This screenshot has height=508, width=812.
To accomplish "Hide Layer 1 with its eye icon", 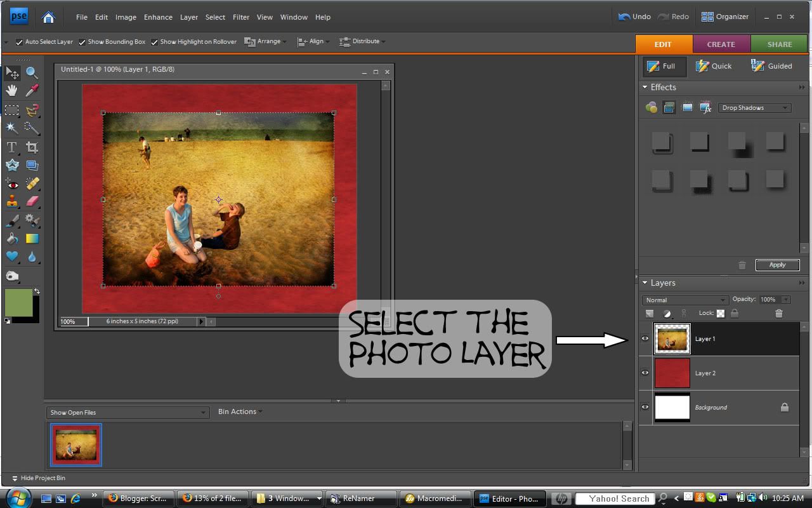I will click(x=646, y=338).
